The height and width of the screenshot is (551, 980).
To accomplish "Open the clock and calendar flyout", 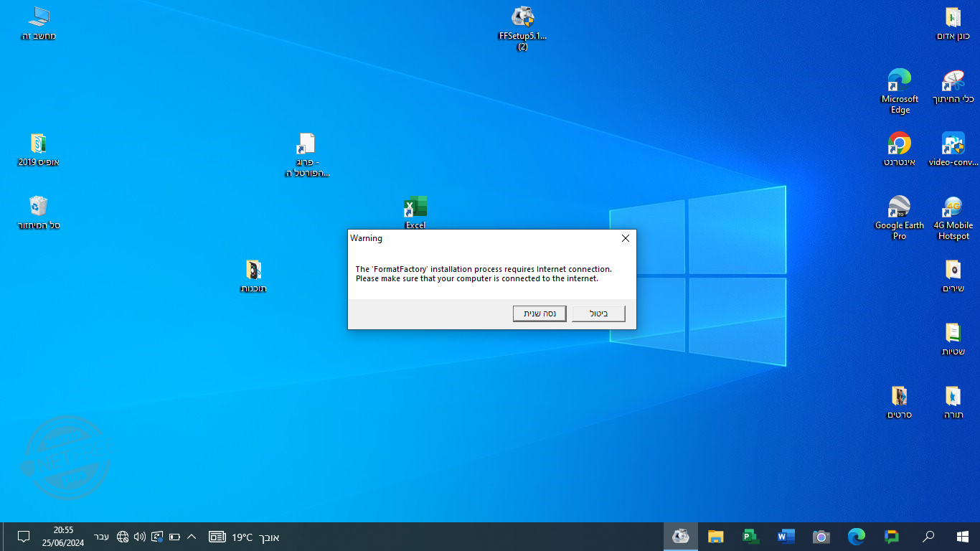I will tap(63, 537).
